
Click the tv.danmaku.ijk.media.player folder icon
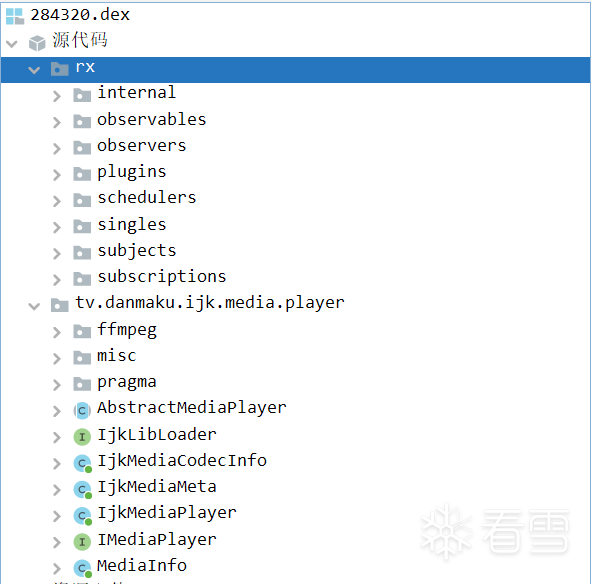pyautogui.click(x=60, y=305)
